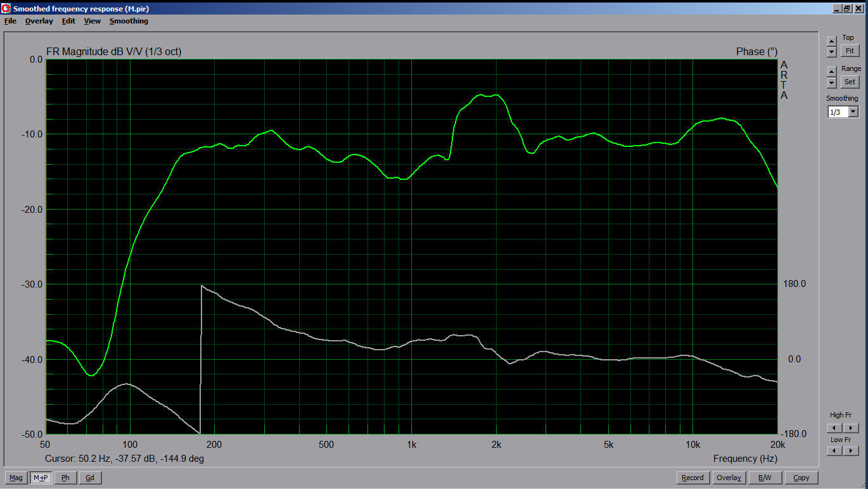
Task: Move Low Fr right arrow
Action: [x=851, y=451]
